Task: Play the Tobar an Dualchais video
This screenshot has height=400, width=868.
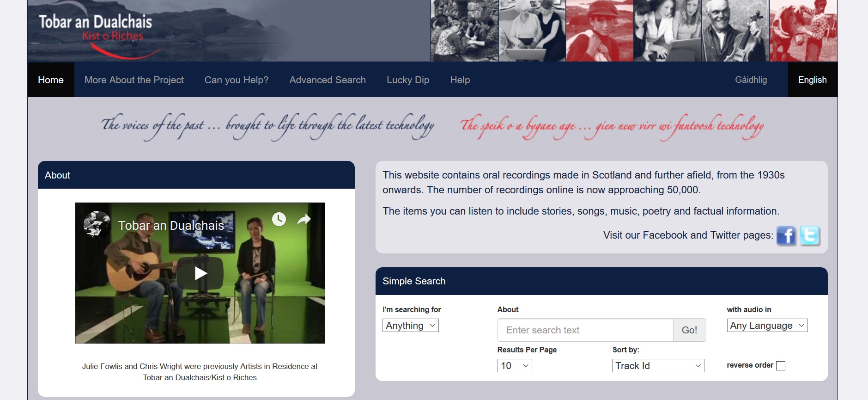Action: pos(200,273)
